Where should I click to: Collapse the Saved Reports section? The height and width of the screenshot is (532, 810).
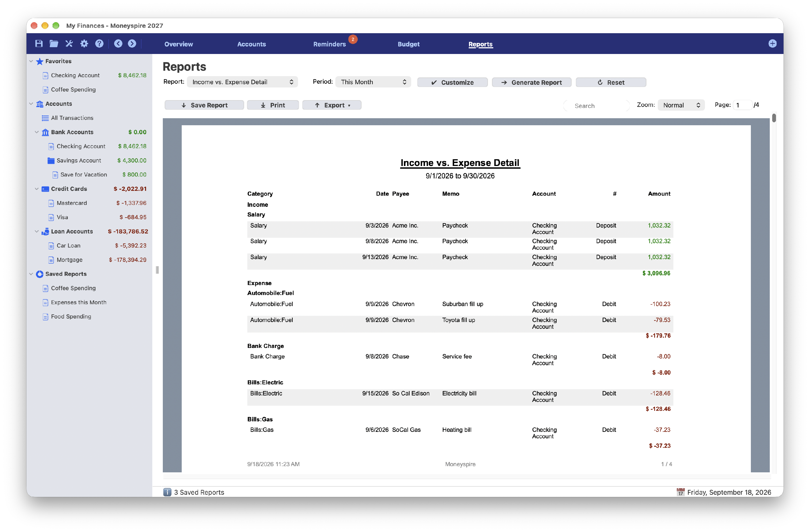31,274
